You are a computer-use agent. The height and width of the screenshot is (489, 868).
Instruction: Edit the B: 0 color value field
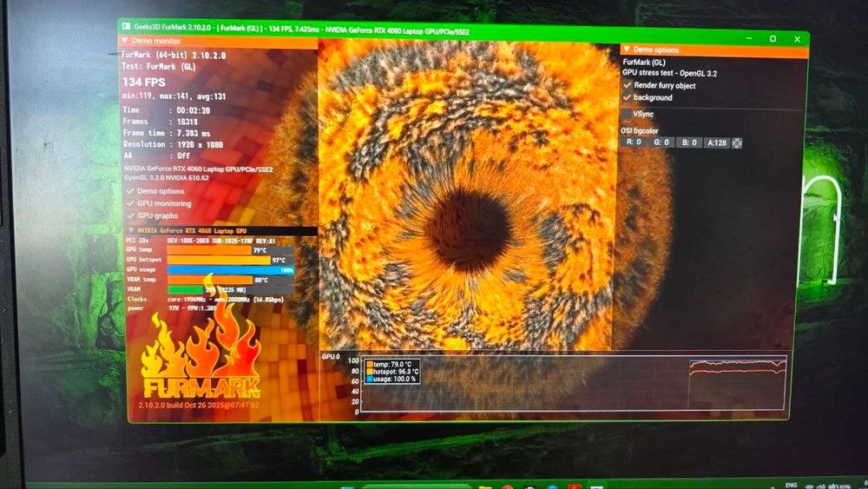pos(690,143)
